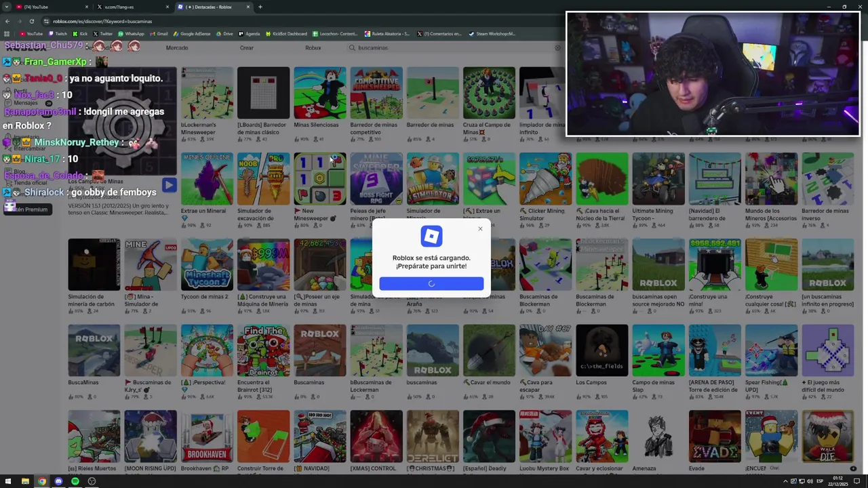Image resolution: width=868 pixels, height=488 pixels.
Task: Open the Twitch bookmark
Action: [x=58, y=33]
